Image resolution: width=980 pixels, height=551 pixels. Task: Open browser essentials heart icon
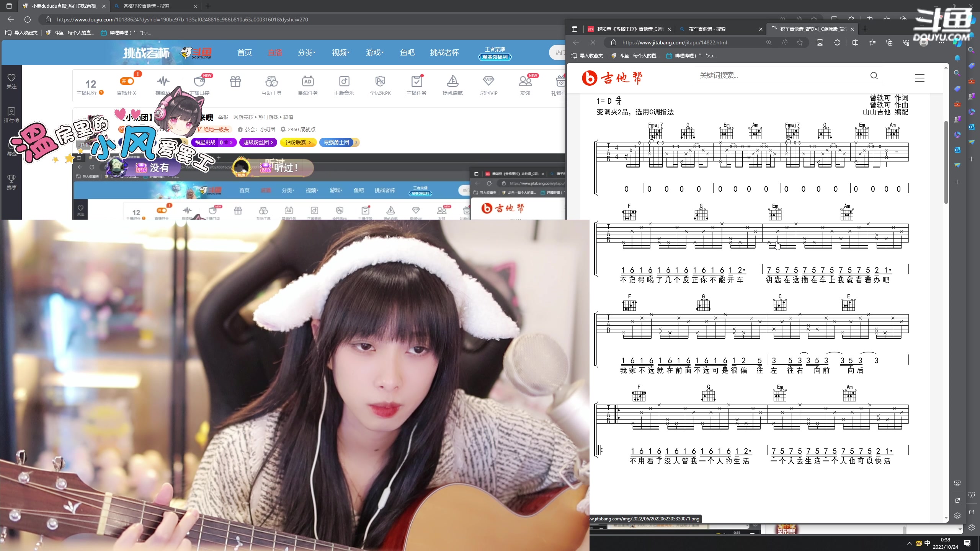(906, 42)
